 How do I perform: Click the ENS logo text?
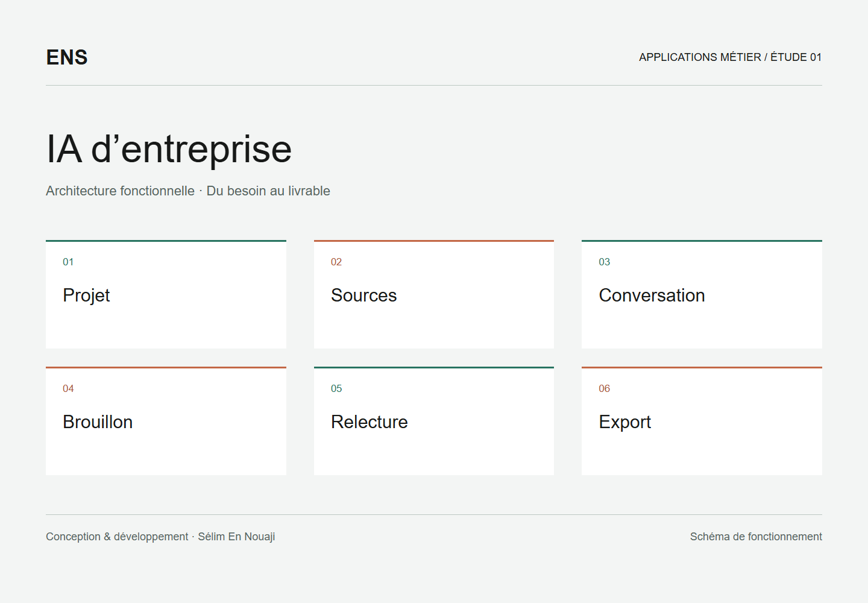coord(67,57)
